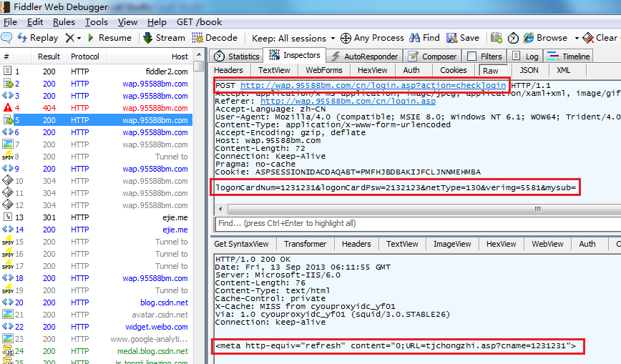Screen dimensions: 621x364
Task: Open the Help menu
Action: pyautogui.click(x=157, y=21)
